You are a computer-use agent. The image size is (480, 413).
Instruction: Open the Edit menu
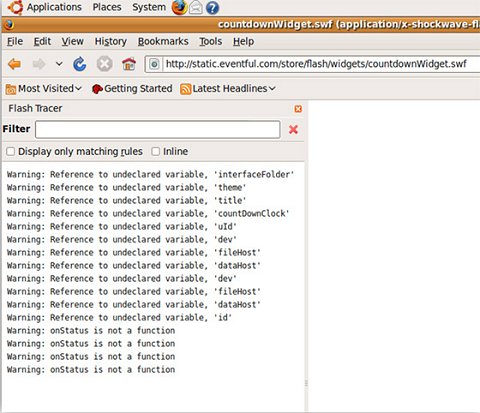point(42,41)
